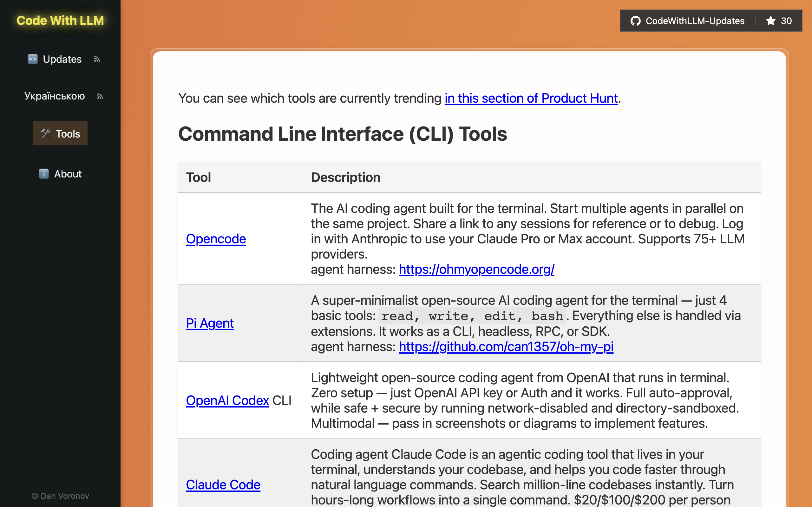Screen dimensions: 812x507
Task: Open the About page
Action: click(68, 174)
